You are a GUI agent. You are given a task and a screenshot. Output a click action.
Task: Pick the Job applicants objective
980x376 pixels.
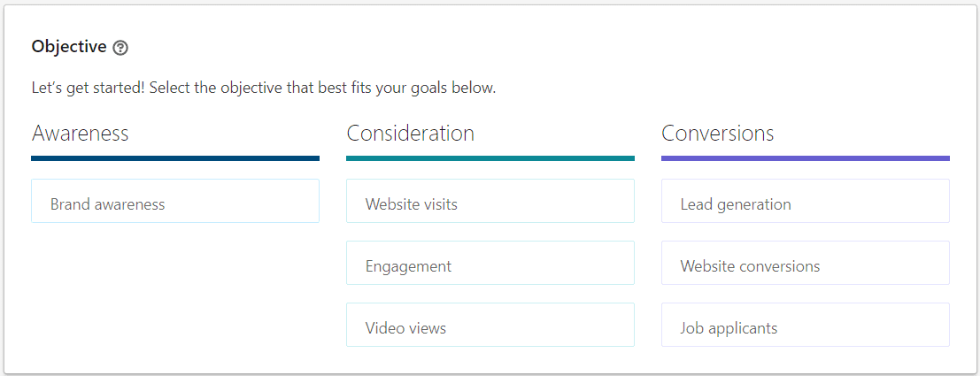[805, 325]
